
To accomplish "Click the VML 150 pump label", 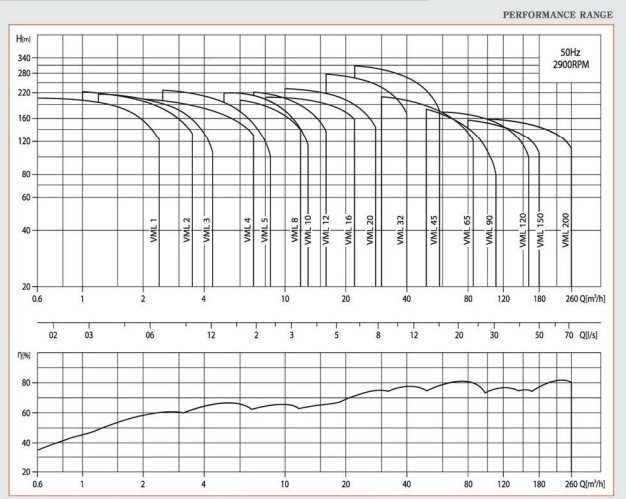I will 540,236.
